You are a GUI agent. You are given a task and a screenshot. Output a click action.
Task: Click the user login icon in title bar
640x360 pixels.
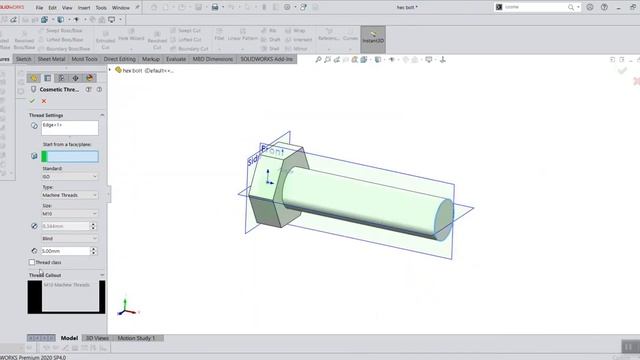point(590,7)
